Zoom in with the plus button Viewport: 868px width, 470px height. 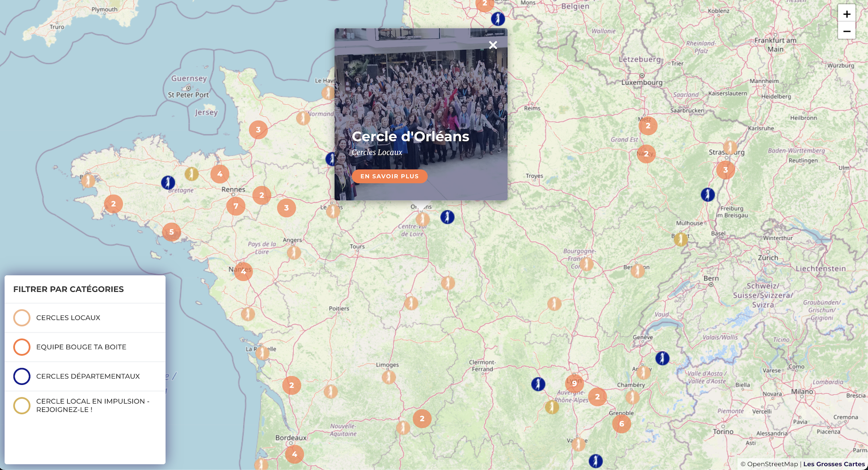[x=846, y=14]
